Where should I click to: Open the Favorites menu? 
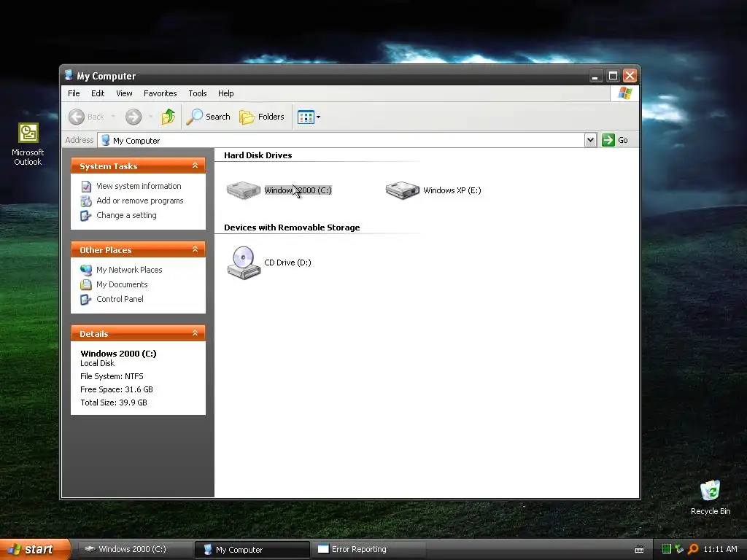click(160, 93)
